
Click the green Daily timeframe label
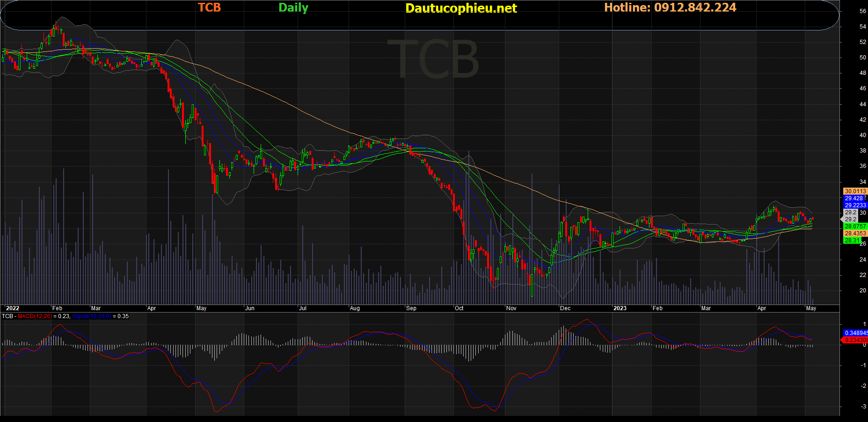click(293, 8)
